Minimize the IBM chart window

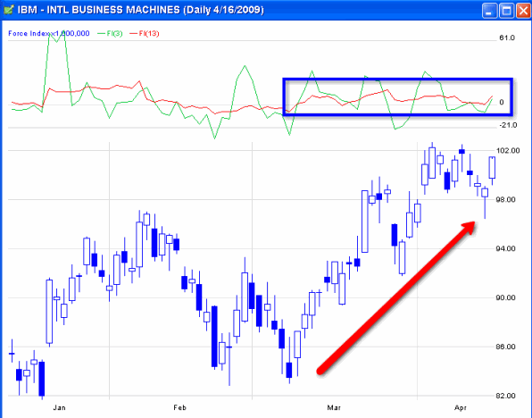click(489, 11)
